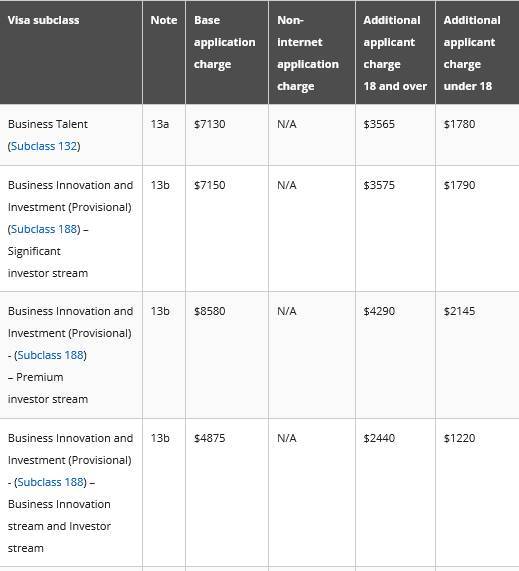Click Additional applicant charge 18 and over header
Viewport: 519px width, 571px height.
tap(395, 52)
